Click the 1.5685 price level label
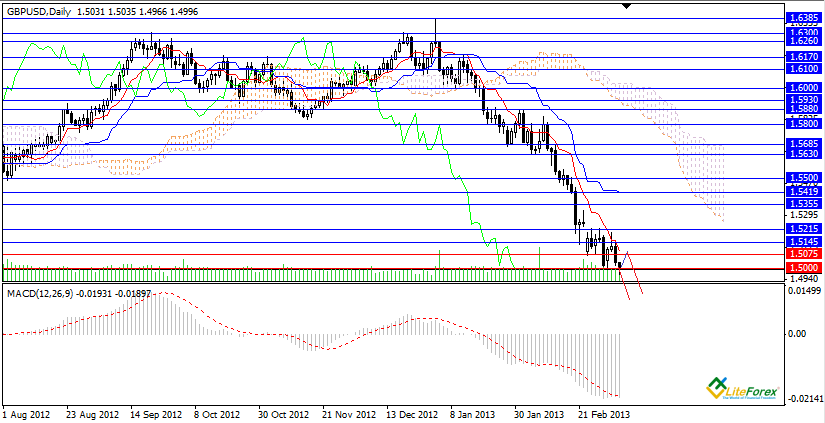Screen dimensions: 825x423 pyautogui.click(x=803, y=143)
